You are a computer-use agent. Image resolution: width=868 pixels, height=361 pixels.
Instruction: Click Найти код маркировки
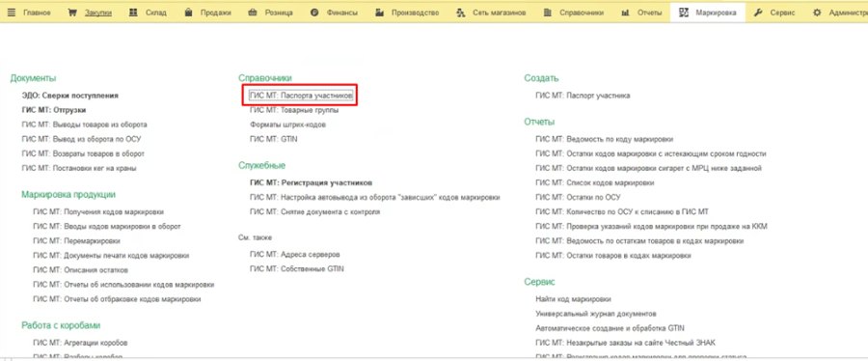tap(573, 299)
